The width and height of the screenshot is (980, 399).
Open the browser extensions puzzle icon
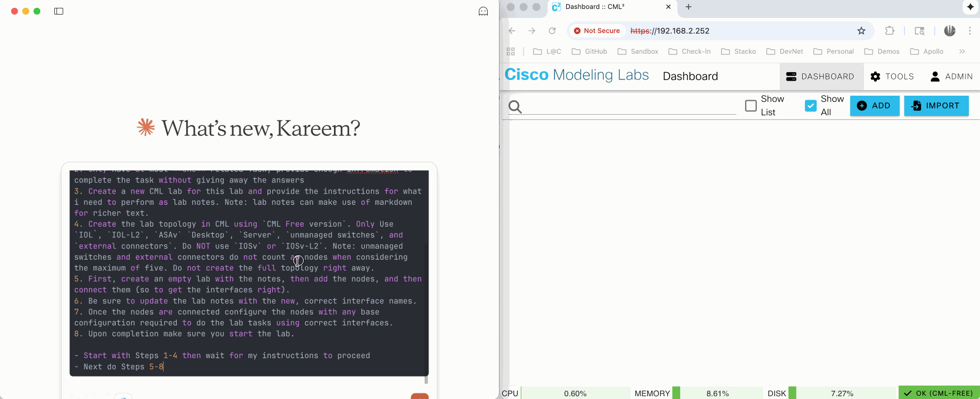point(890,31)
